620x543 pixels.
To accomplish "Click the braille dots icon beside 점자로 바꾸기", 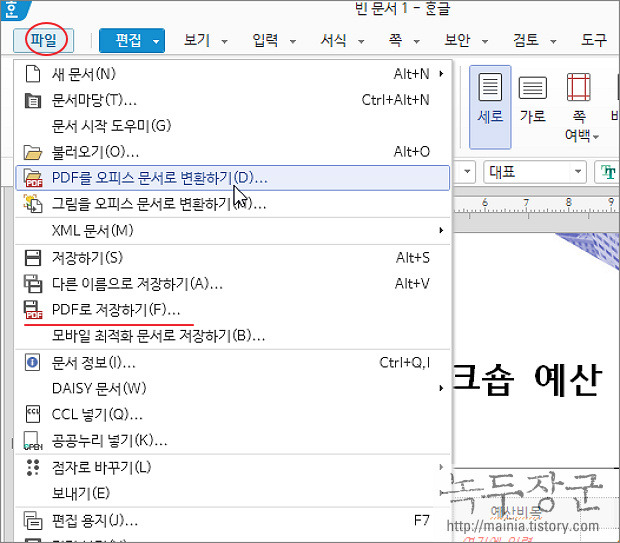I will (x=33, y=467).
